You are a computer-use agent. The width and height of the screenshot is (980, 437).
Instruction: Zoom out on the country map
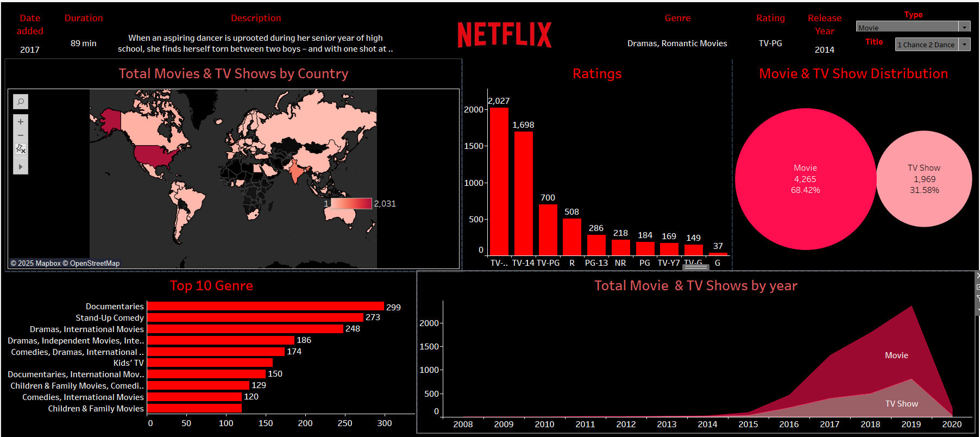pos(21,135)
